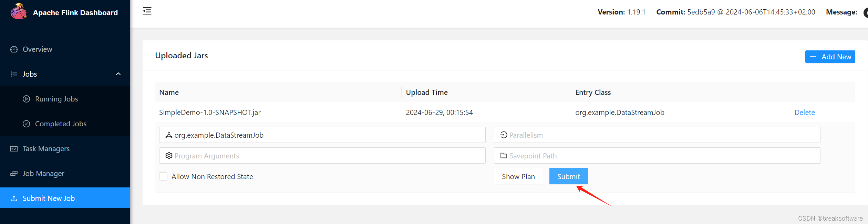
Task: Click the Show Plan button
Action: pyautogui.click(x=518, y=176)
